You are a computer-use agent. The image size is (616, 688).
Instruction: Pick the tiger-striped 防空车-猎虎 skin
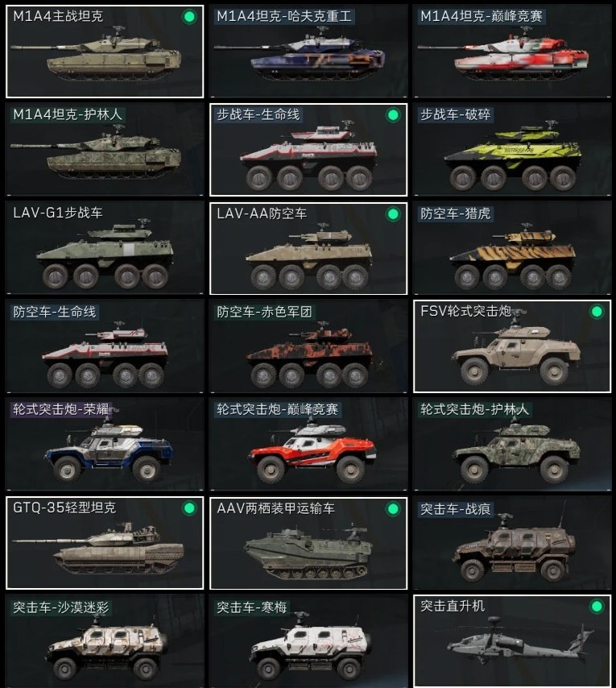tap(512, 248)
